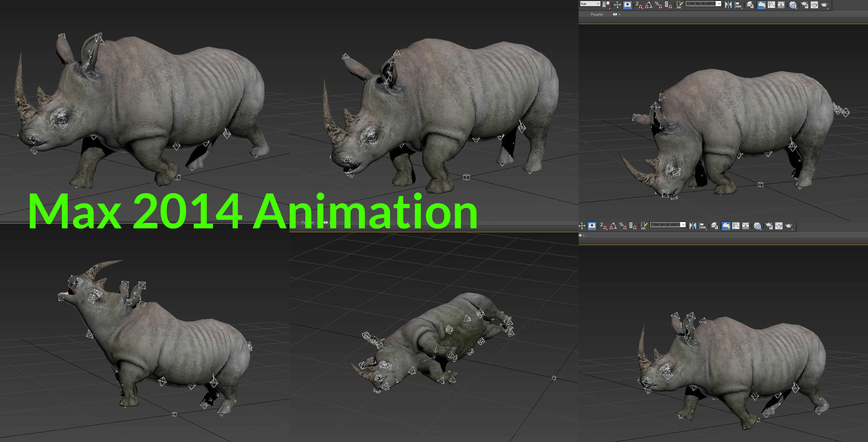Image resolution: width=868 pixels, height=442 pixels.
Task: Open Material Editor in top toolbar
Action: (x=793, y=5)
